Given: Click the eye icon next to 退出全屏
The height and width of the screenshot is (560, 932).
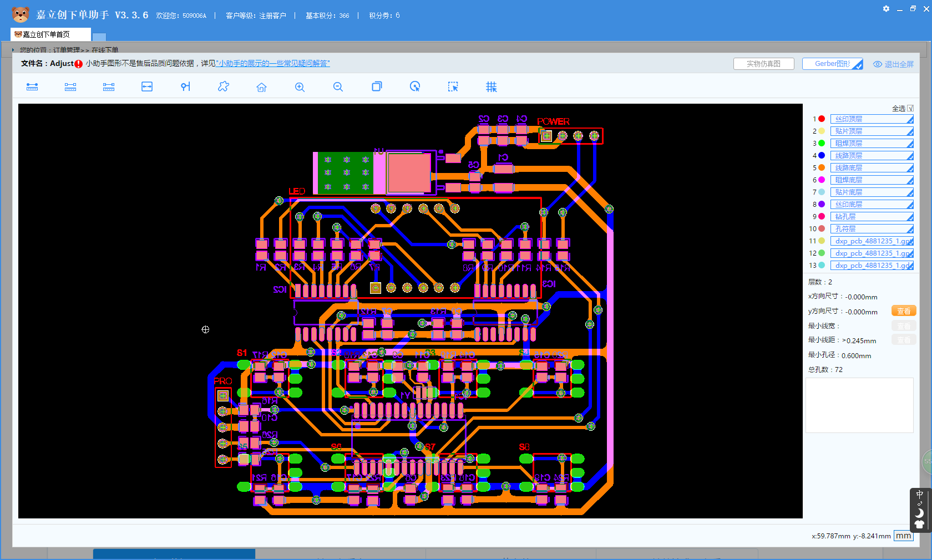Looking at the screenshot, I should (x=878, y=64).
